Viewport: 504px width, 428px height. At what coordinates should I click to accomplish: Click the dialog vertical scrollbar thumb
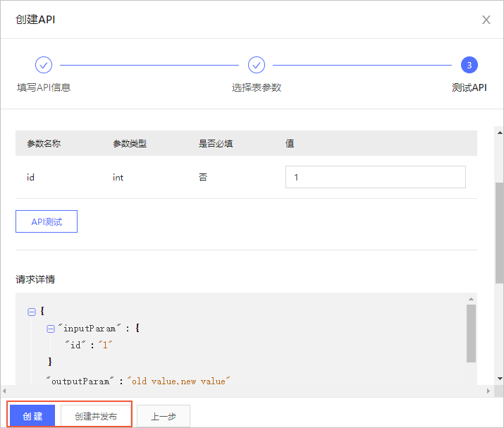(x=500, y=233)
